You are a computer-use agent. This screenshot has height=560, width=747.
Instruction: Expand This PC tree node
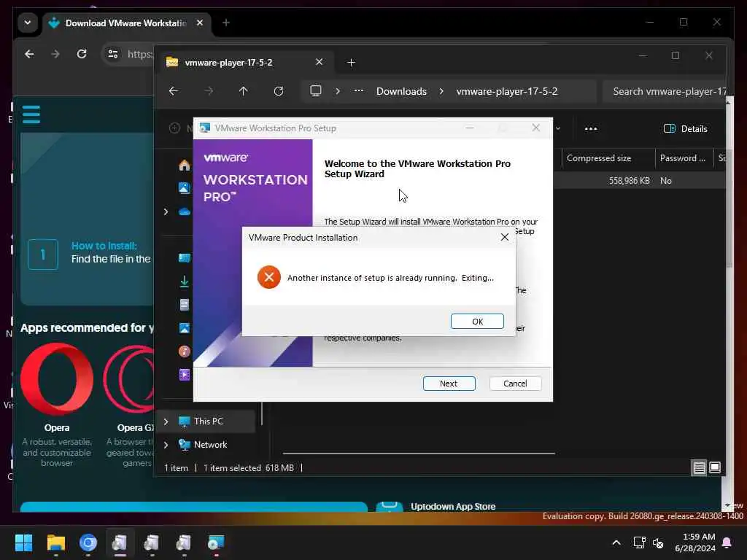pyautogui.click(x=166, y=421)
